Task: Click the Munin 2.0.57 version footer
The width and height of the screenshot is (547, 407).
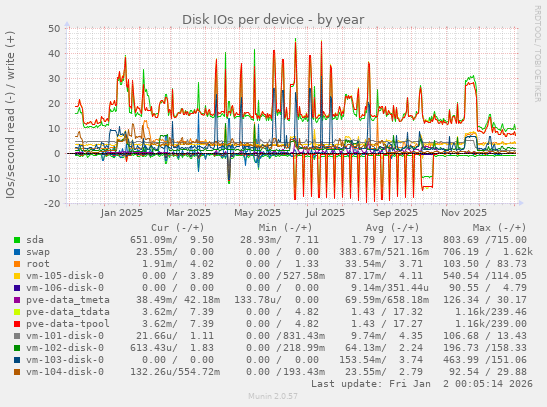Action: [x=273, y=396]
